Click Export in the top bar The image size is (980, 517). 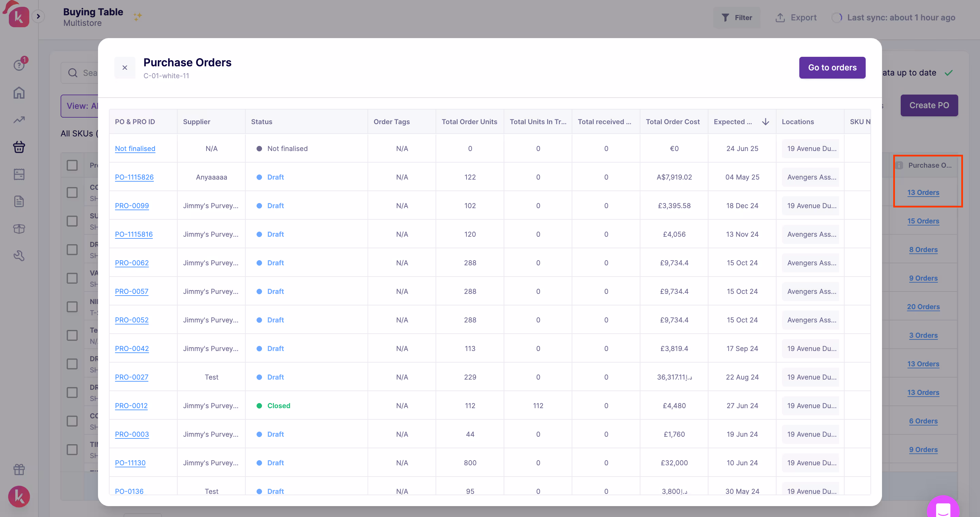(796, 17)
